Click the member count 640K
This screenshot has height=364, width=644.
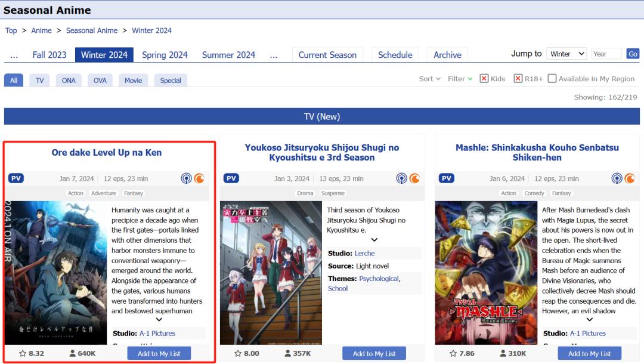(x=82, y=353)
